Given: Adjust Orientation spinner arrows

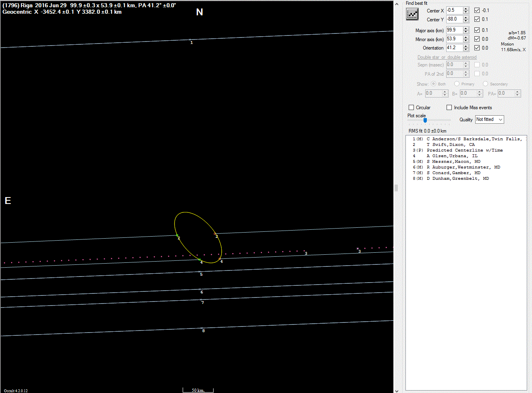Looking at the screenshot, I should (x=466, y=48).
